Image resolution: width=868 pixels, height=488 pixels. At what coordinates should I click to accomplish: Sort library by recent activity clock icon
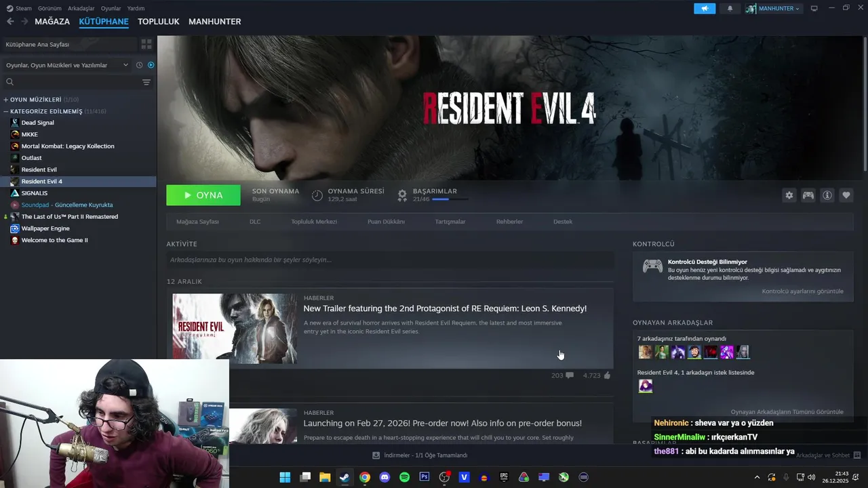point(139,65)
